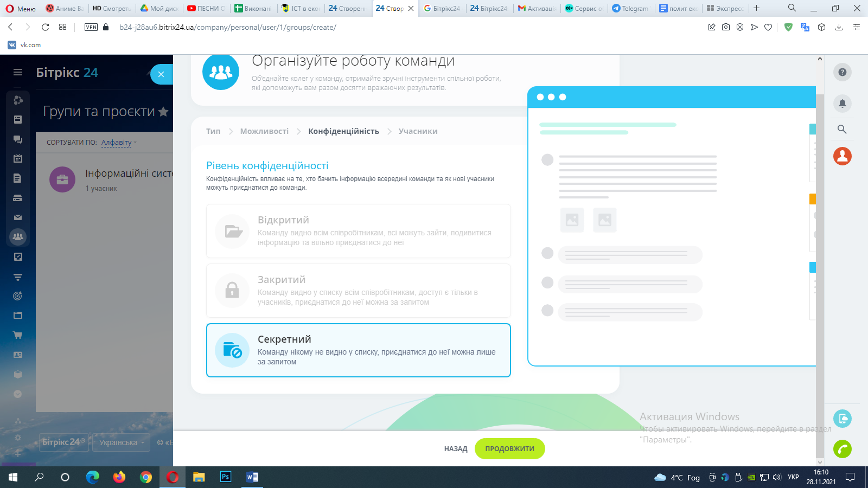Add page to bookmarks heart icon
Viewport: 868px width, 488px height.
pos(768,27)
